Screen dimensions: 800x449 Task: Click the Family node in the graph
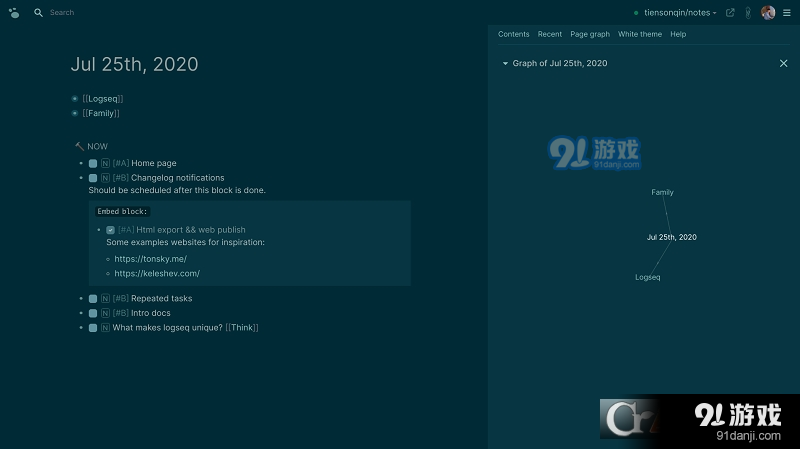coord(662,192)
